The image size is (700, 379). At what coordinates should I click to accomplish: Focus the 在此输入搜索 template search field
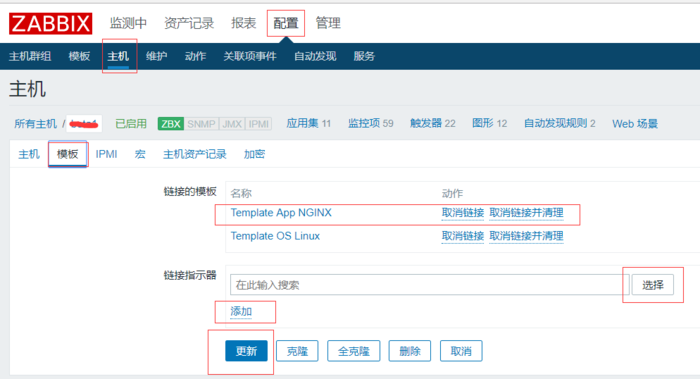(x=429, y=285)
